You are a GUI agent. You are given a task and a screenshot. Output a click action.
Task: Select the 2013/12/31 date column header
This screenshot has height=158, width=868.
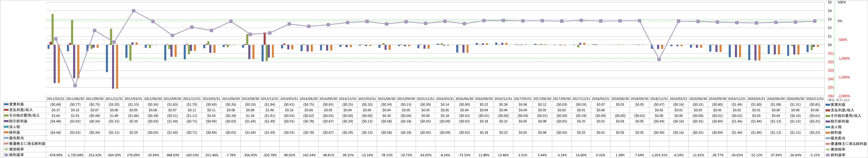pyautogui.click(x=270, y=99)
